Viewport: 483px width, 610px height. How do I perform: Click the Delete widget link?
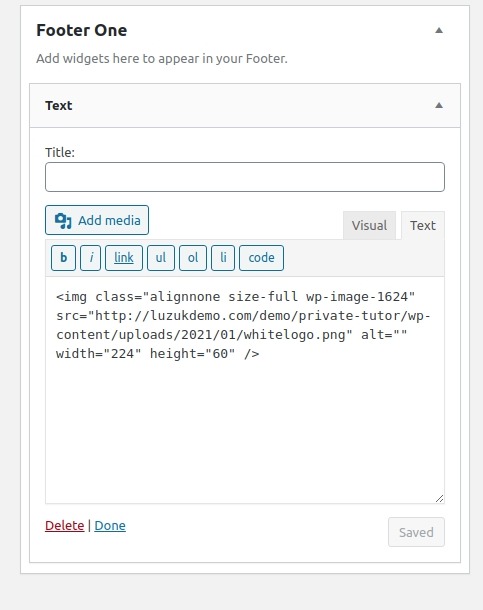coord(65,526)
